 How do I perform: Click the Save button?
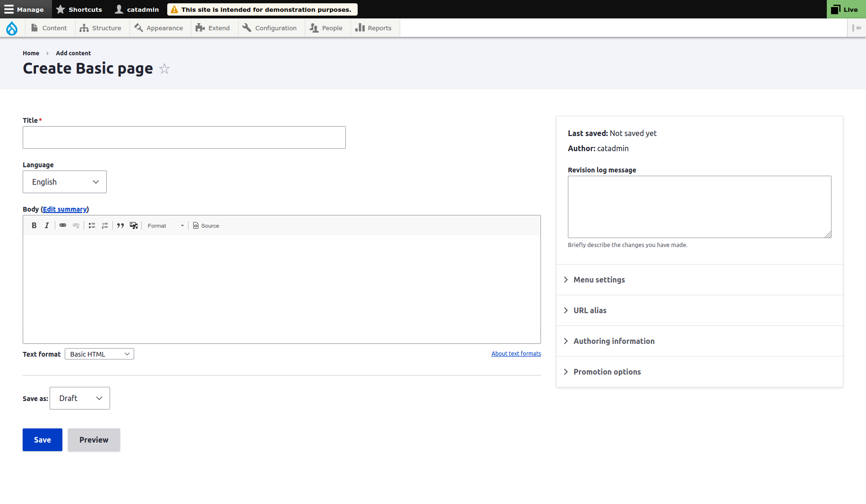click(x=42, y=440)
